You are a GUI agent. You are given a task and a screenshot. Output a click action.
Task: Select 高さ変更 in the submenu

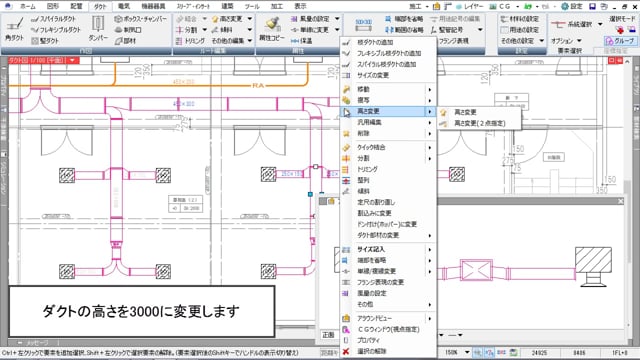[479, 112]
